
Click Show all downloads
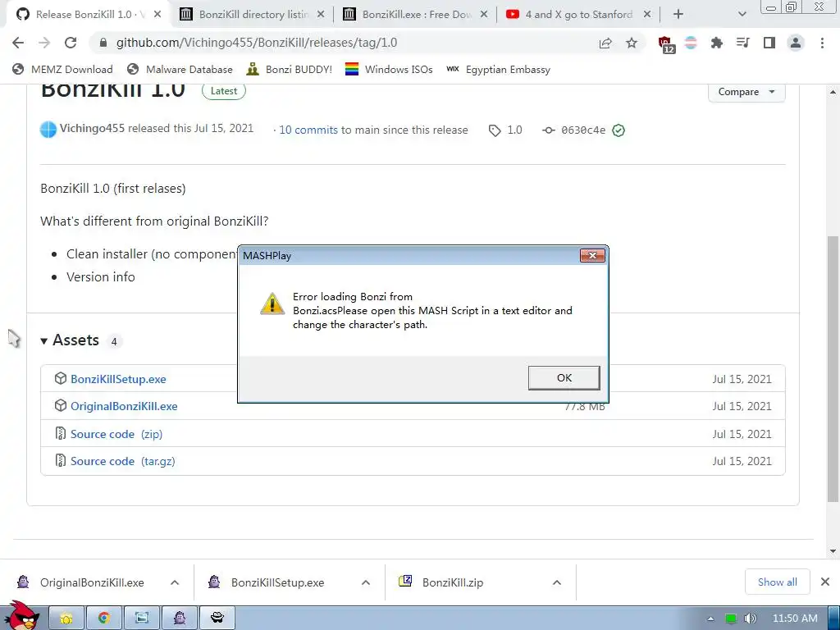coord(778,582)
